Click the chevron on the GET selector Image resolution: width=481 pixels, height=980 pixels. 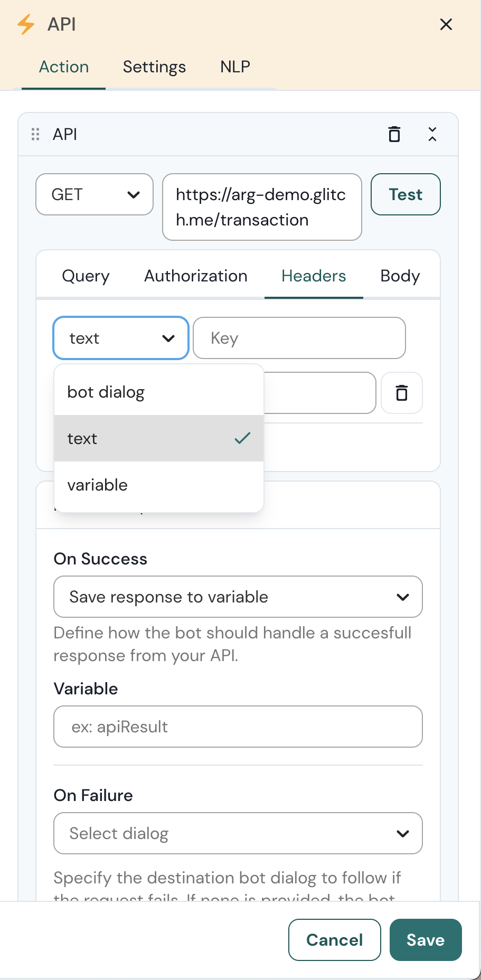pos(134,194)
